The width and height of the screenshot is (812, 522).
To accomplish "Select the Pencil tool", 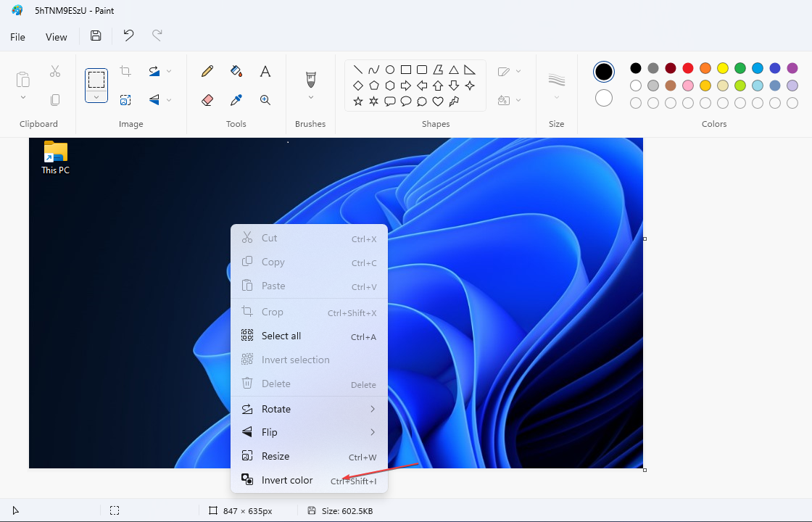I will (207, 71).
